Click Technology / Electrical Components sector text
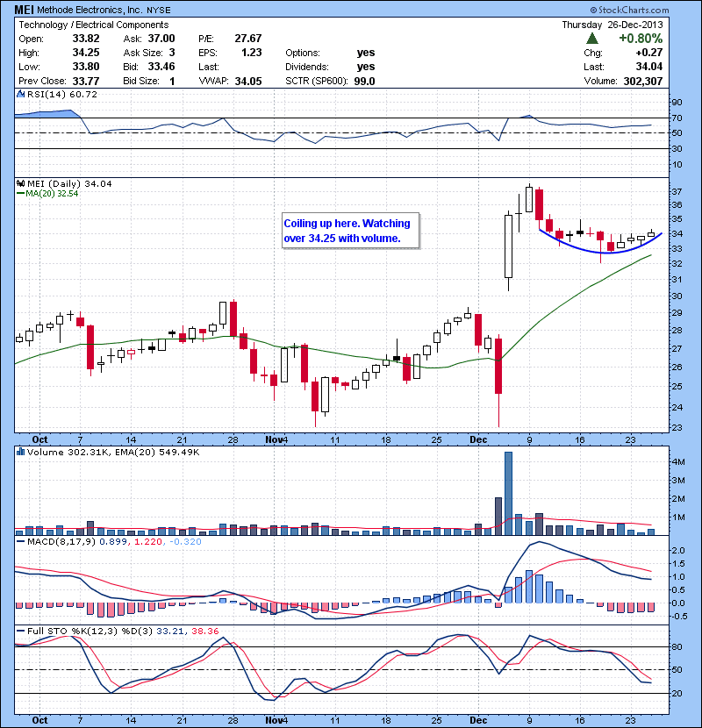The width and height of the screenshot is (702, 728). [94, 25]
